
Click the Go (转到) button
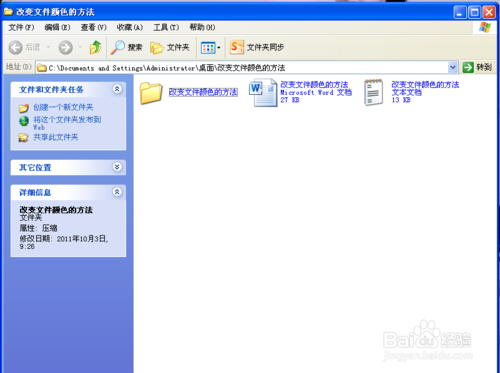tap(477, 67)
